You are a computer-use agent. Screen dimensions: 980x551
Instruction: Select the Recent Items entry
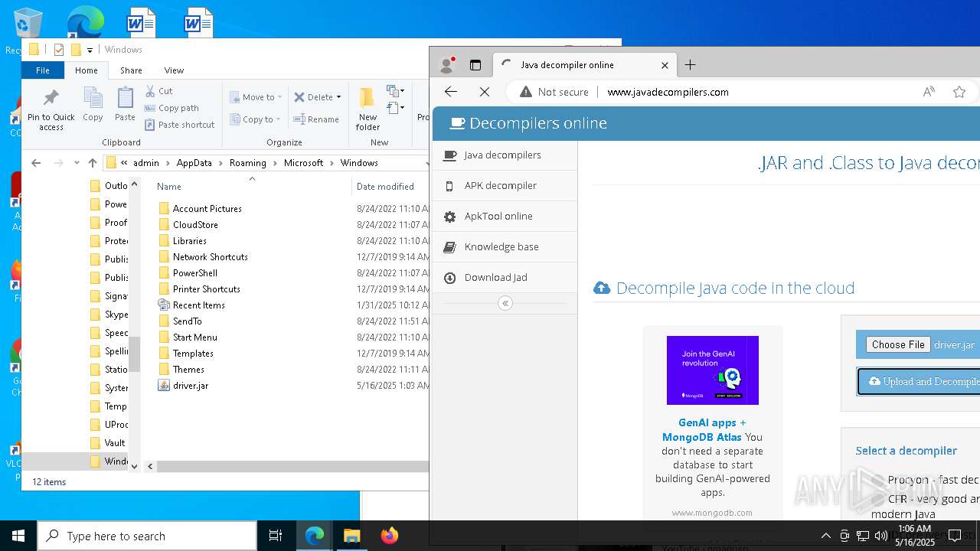click(x=198, y=305)
